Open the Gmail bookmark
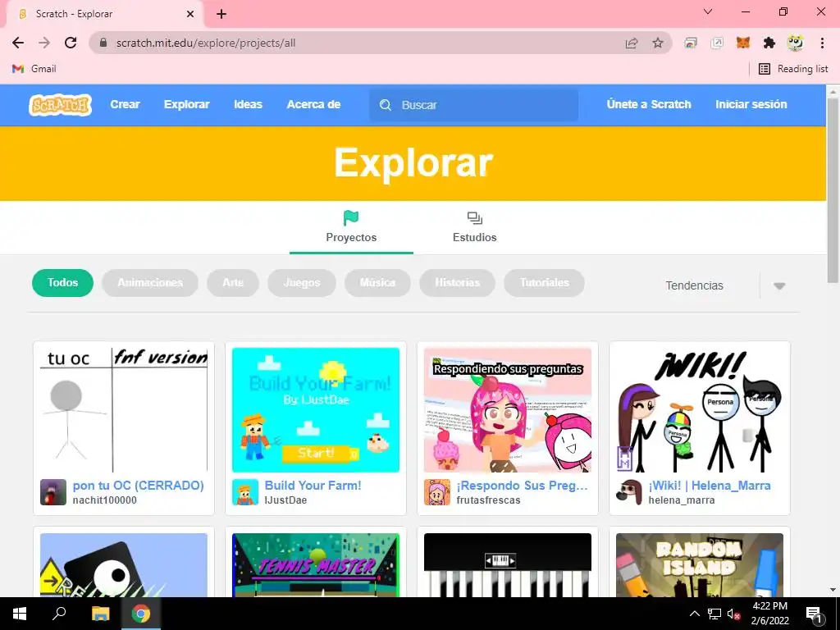The image size is (840, 630). (34, 69)
